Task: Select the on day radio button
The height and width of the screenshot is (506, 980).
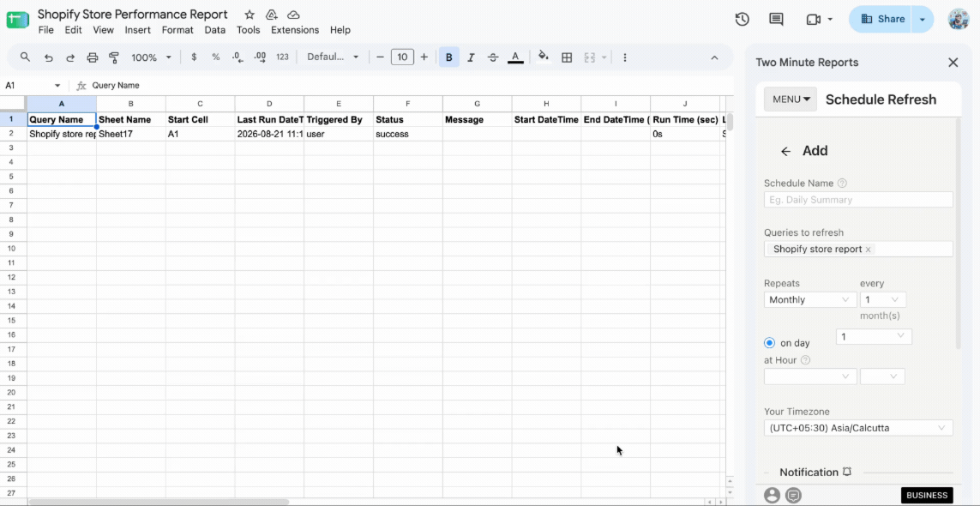Action: (x=769, y=343)
